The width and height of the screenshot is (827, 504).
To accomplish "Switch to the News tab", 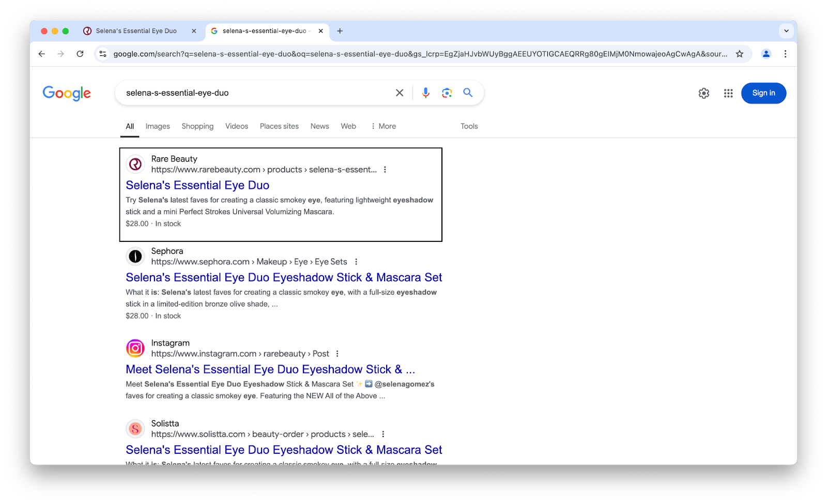I will [x=320, y=126].
